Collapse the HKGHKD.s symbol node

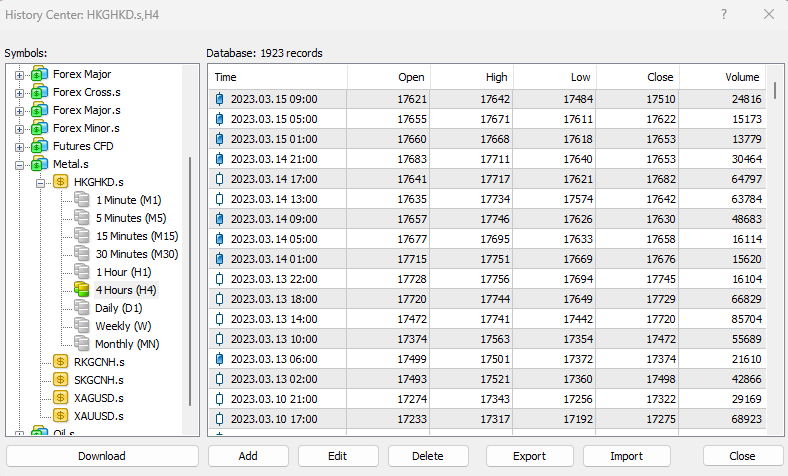[x=41, y=182]
